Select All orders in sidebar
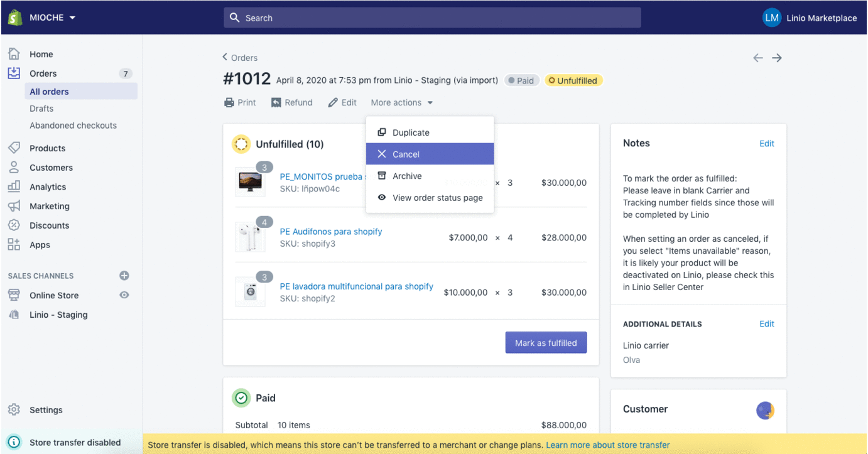Image resolution: width=868 pixels, height=454 pixels. pyautogui.click(x=80, y=92)
